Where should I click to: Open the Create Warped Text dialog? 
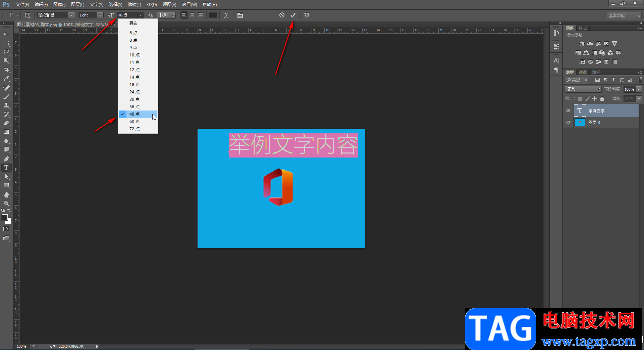226,15
